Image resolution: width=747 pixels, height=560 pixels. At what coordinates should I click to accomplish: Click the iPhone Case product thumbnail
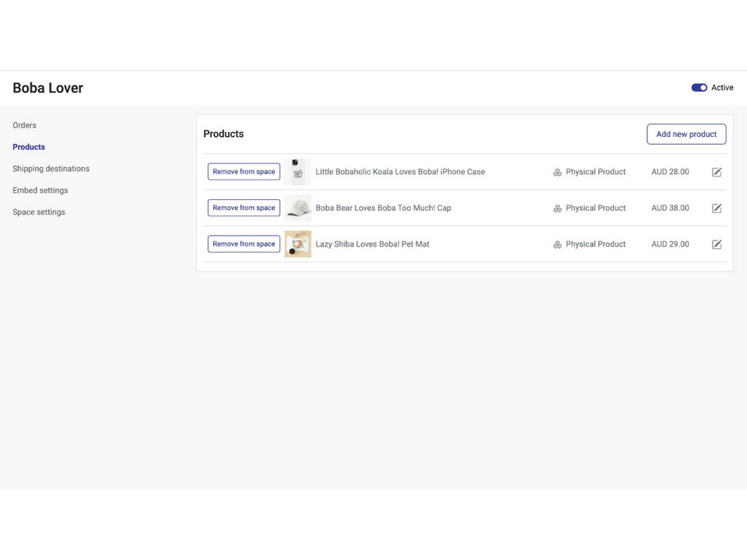pos(298,172)
